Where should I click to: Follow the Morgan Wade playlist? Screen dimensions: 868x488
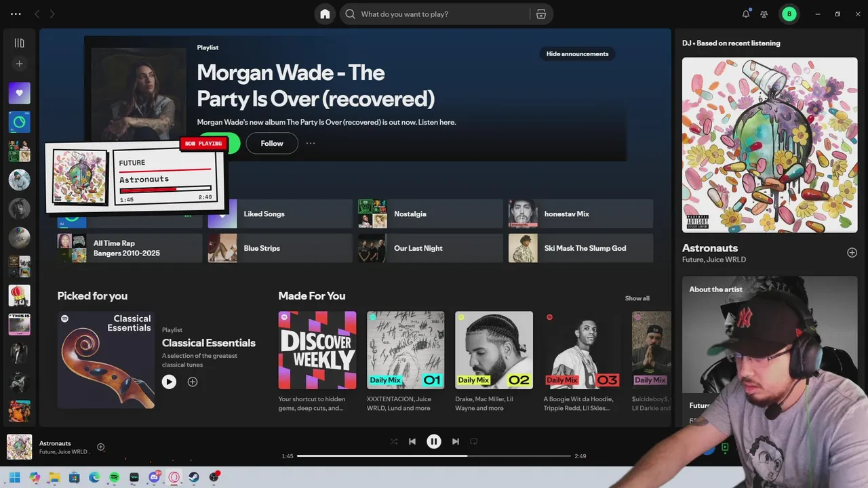click(x=272, y=143)
